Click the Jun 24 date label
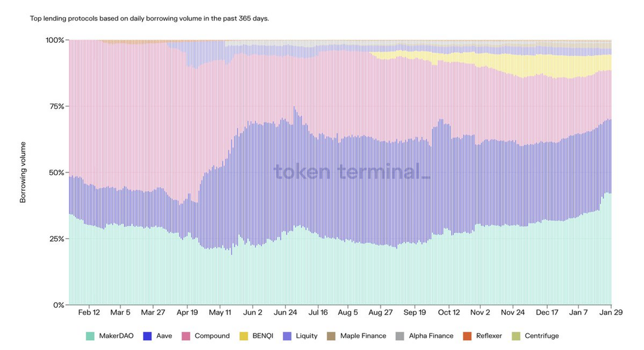Viewport: 644px width, 350px height. [x=285, y=312]
